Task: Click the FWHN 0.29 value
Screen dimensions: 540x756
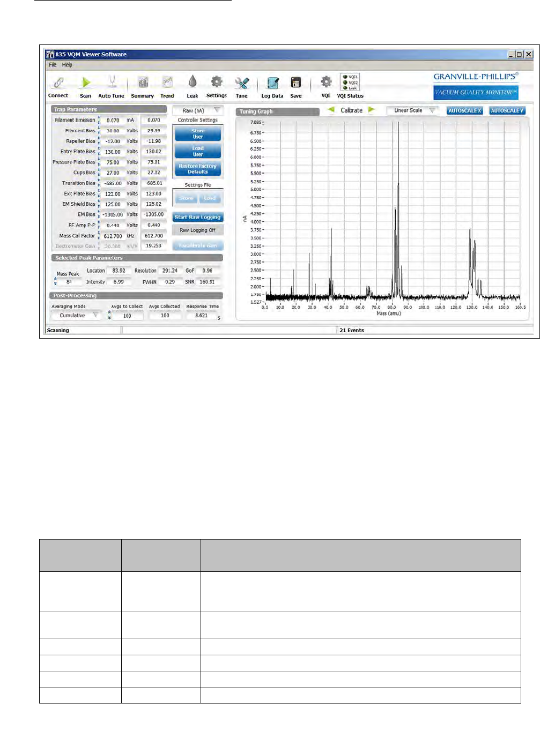Action: pyautogui.click(x=170, y=282)
